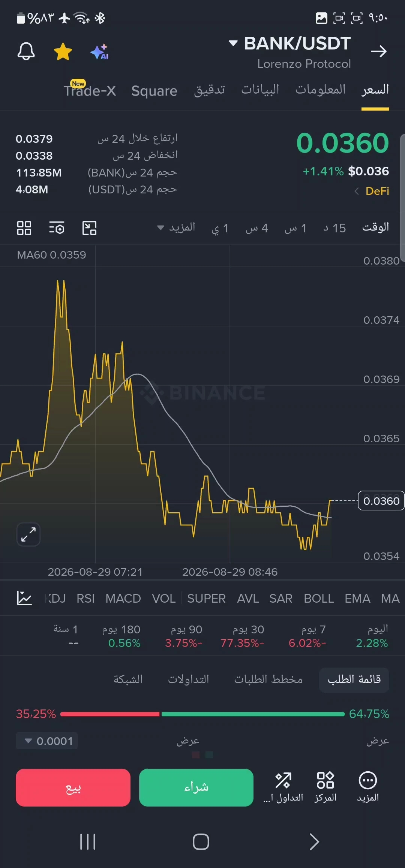This screenshot has width=405, height=868.
Task: Tap the page scrollbar handle
Action: point(403,198)
